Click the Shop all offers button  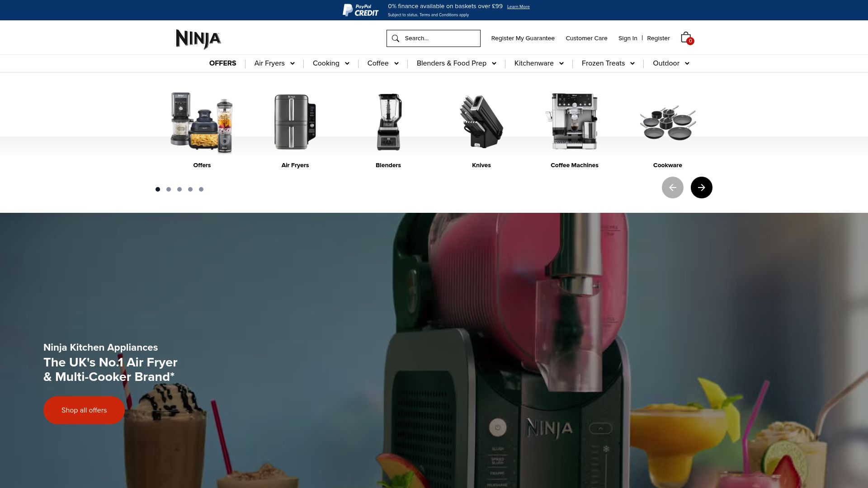[84, 410]
